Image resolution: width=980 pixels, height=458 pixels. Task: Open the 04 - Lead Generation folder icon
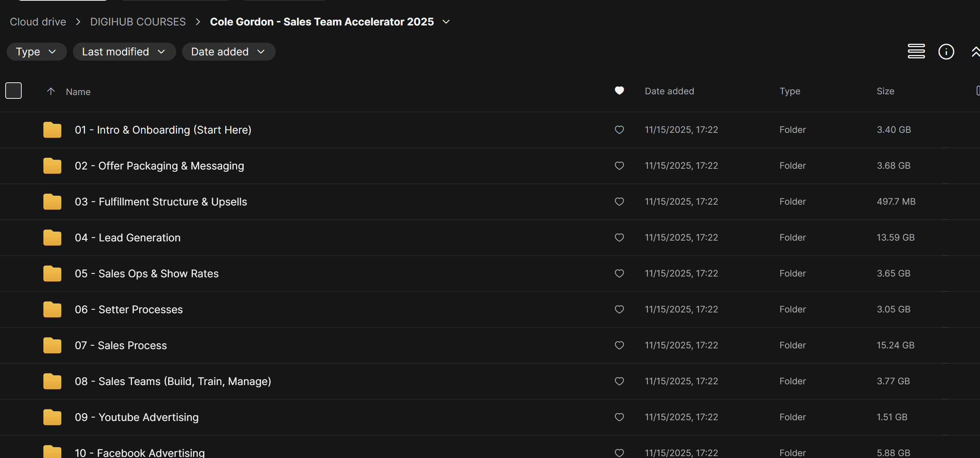click(x=52, y=238)
